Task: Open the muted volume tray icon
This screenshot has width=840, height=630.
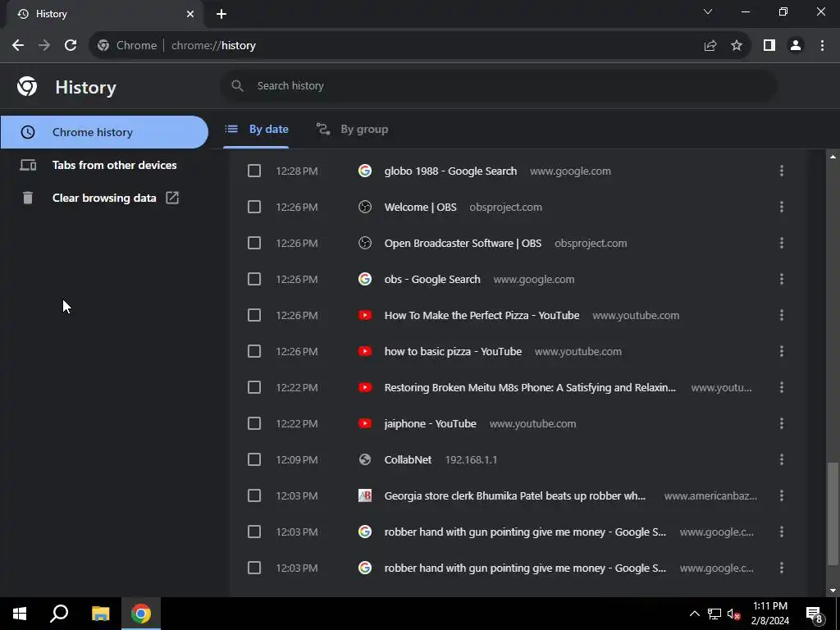Action: click(x=733, y=614)
